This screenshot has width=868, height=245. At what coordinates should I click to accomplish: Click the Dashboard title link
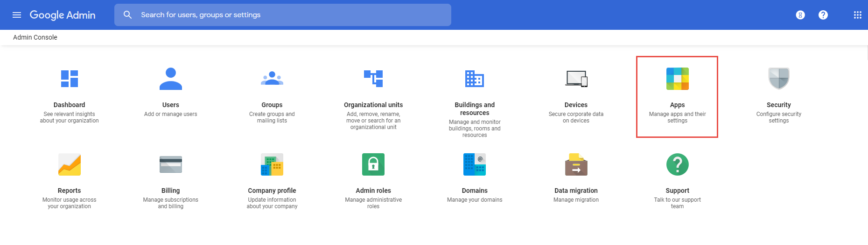(70, 105)
